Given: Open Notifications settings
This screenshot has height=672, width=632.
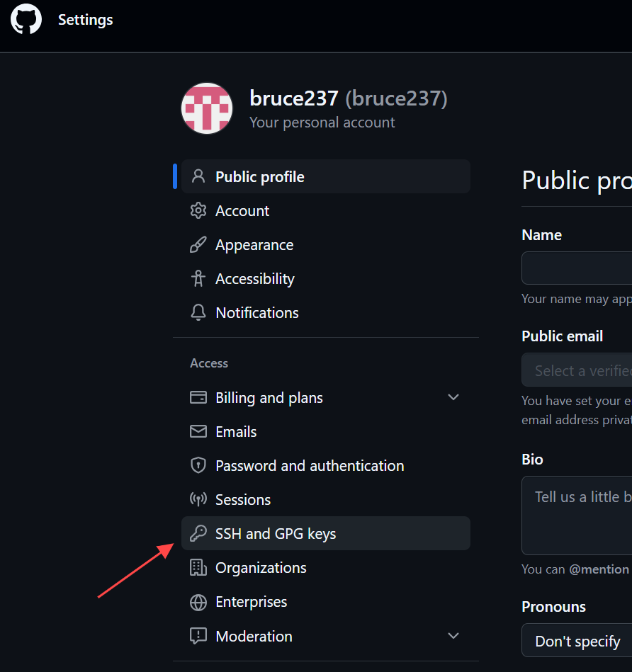Looking at the screenshot, I should coord(326,312).
